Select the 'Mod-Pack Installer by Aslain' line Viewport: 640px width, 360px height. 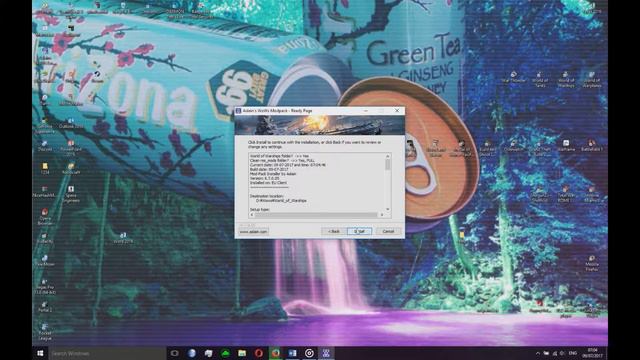tap(273, 174)
